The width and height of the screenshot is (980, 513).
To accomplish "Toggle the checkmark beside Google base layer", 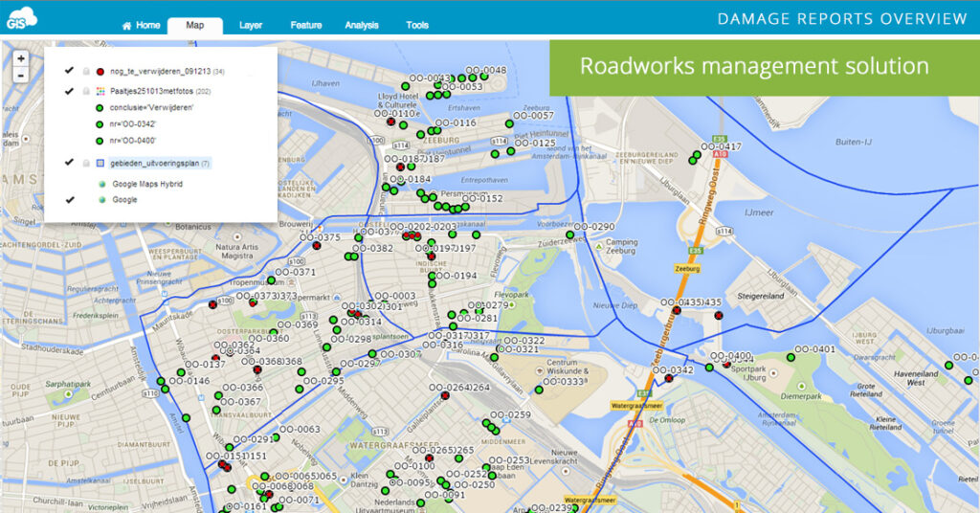I will point(69,200).
